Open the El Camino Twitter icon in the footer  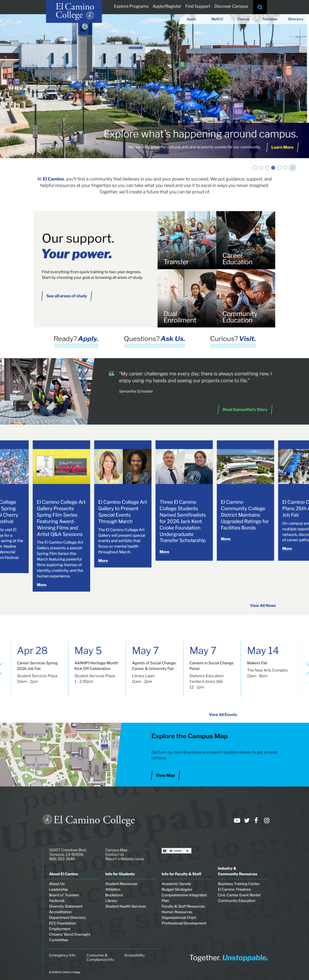(x=247, y=820)
